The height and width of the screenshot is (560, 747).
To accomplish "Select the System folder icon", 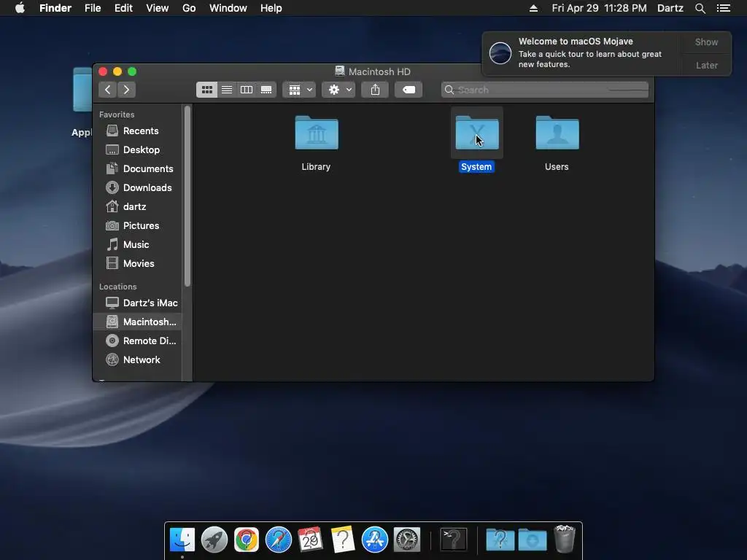I will (x=477, y=133).
